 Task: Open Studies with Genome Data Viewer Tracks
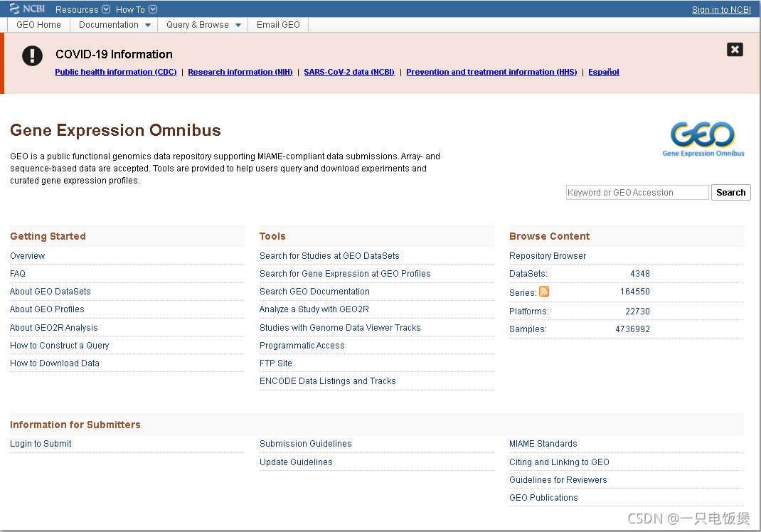pyautogui.click(x=340, y=328)
